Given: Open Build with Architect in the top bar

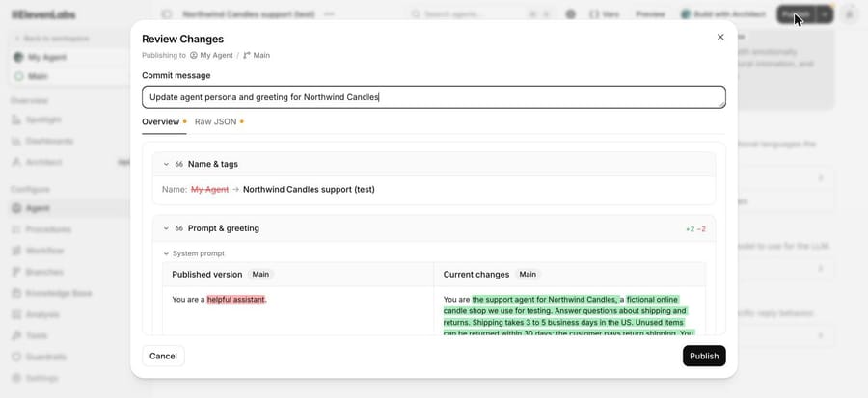Looking at the screenshot, I should (723, 14).
